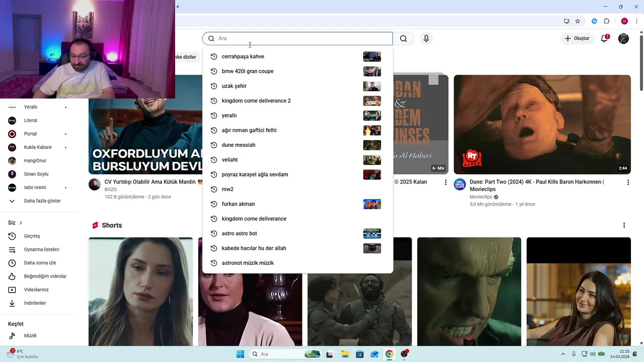Pick the 'astronot müzik müzik' suggestion
The height and width of the screenshot is (362, 644).
pos(297,263)
